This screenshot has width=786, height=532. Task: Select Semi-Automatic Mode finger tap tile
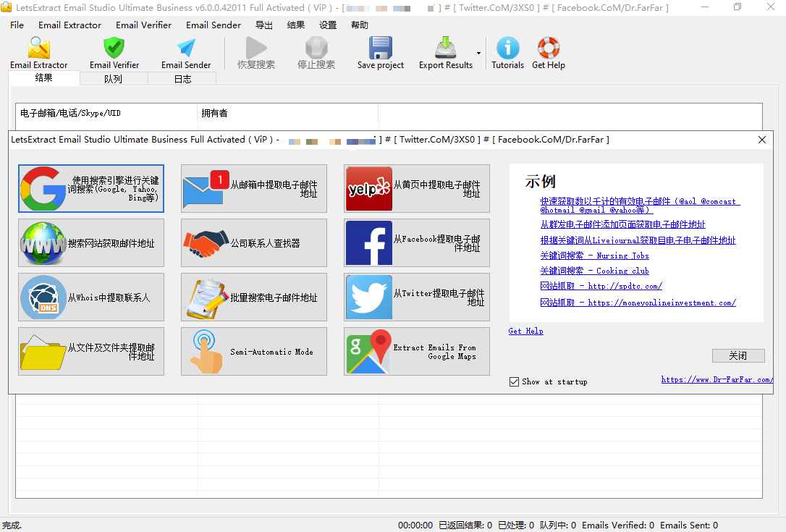point(254,352)
